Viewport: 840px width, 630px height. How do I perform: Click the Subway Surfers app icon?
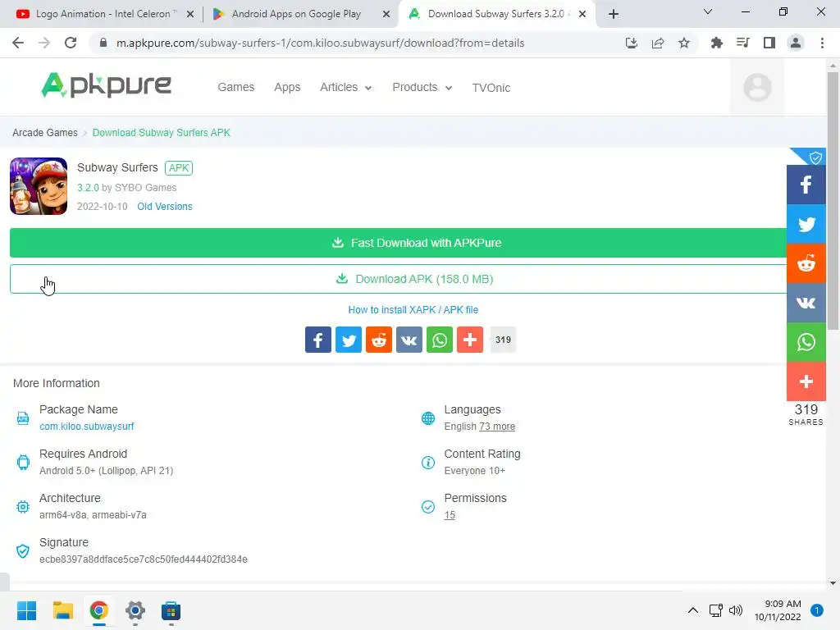(39, 186)
